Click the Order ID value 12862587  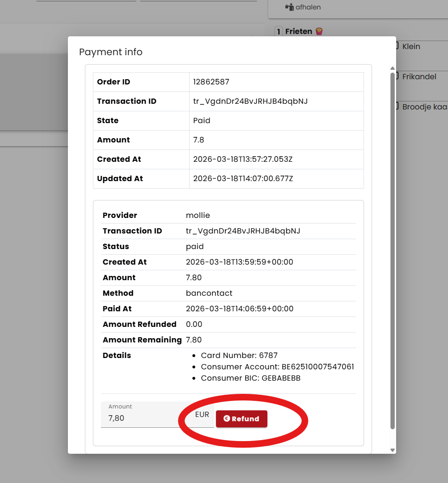coord(211,82)
